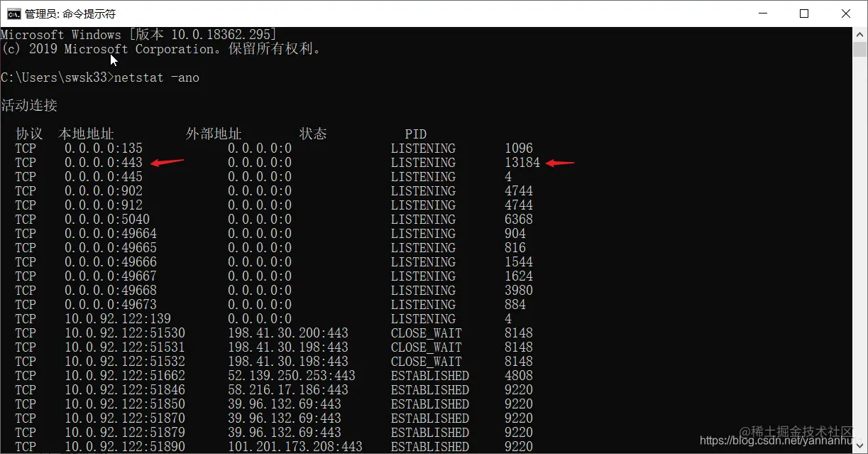
Task: Click the Microsoft Windows version line
Action: coord(139,35)
